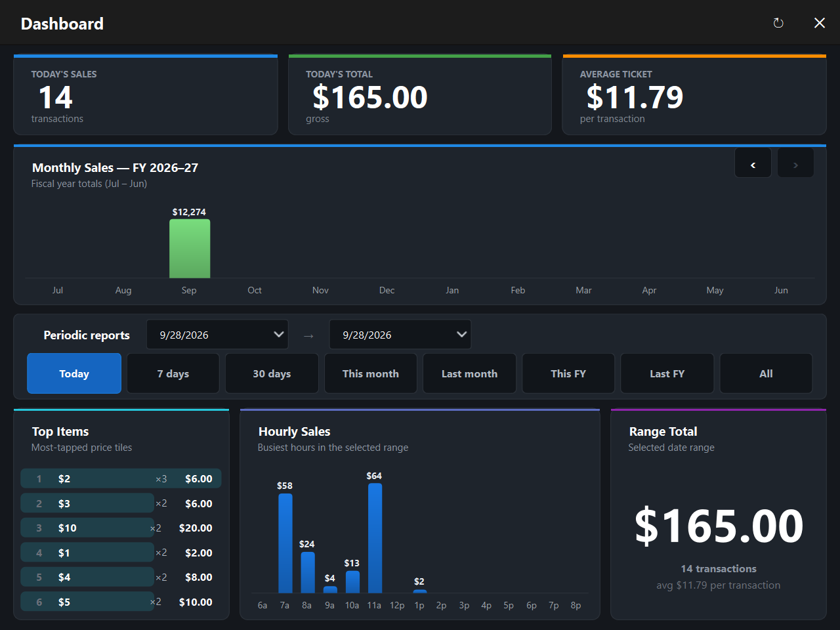The width and height of the screenshot is (840, 630).
Task: Click the Periodic reports label
Action: pyautogui.click(x=87, y=335)
